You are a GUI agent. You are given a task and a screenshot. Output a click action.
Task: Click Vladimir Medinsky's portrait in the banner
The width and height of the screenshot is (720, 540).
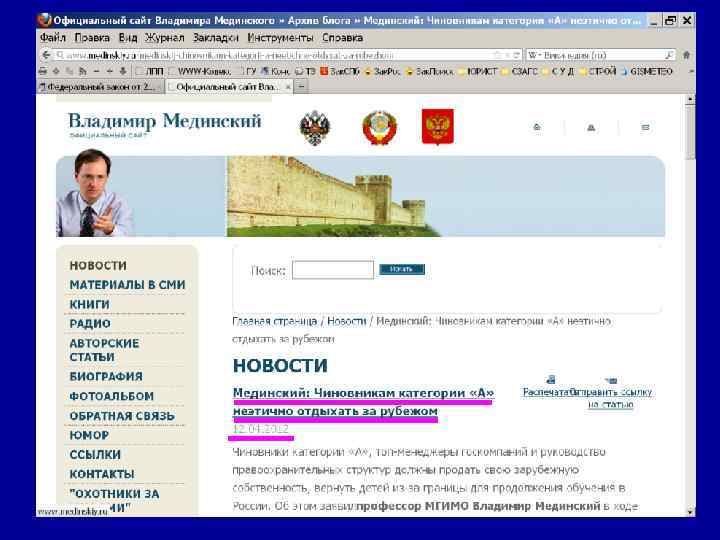click(94, 193)
